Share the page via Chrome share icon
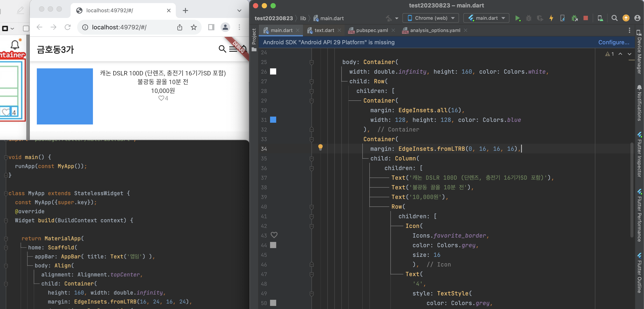 (180, 27)
